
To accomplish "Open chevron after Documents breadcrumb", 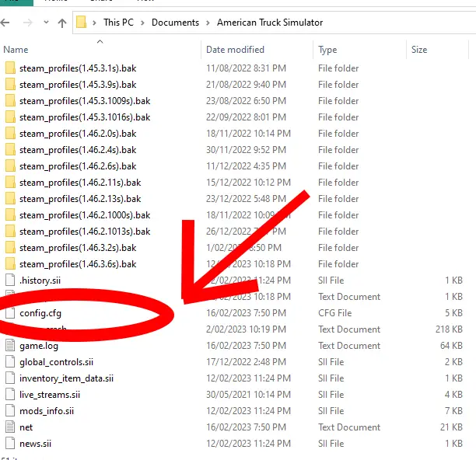I will coord(208,23).
